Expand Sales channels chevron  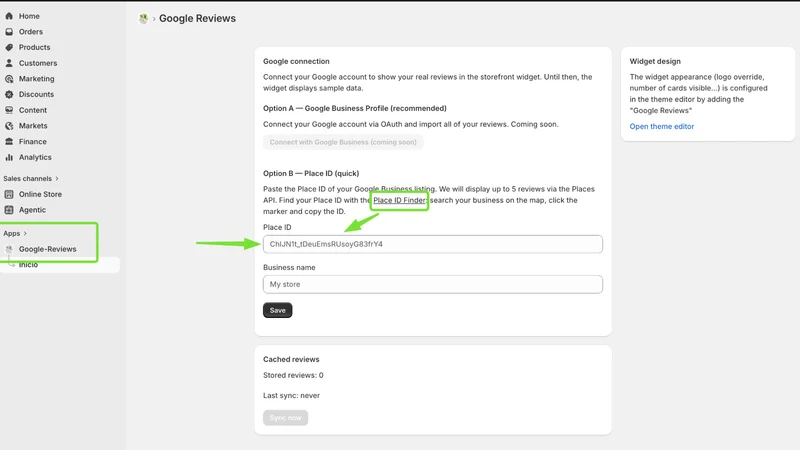[57, 179]
